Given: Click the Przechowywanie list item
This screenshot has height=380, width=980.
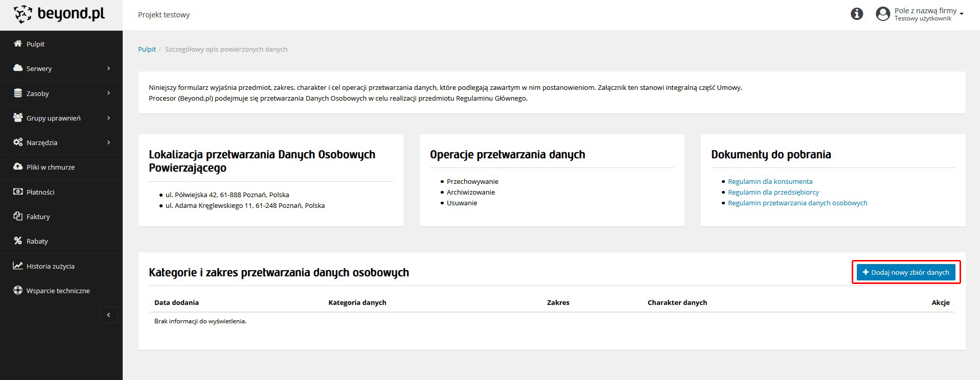Looking at the screenshot, I should click(472, 181).
